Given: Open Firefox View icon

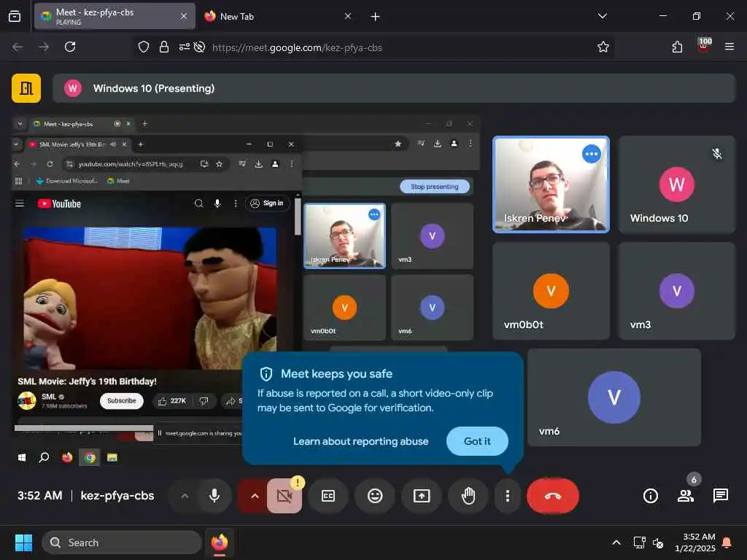Looking at the screenshot, I should [x=15, y=16].
